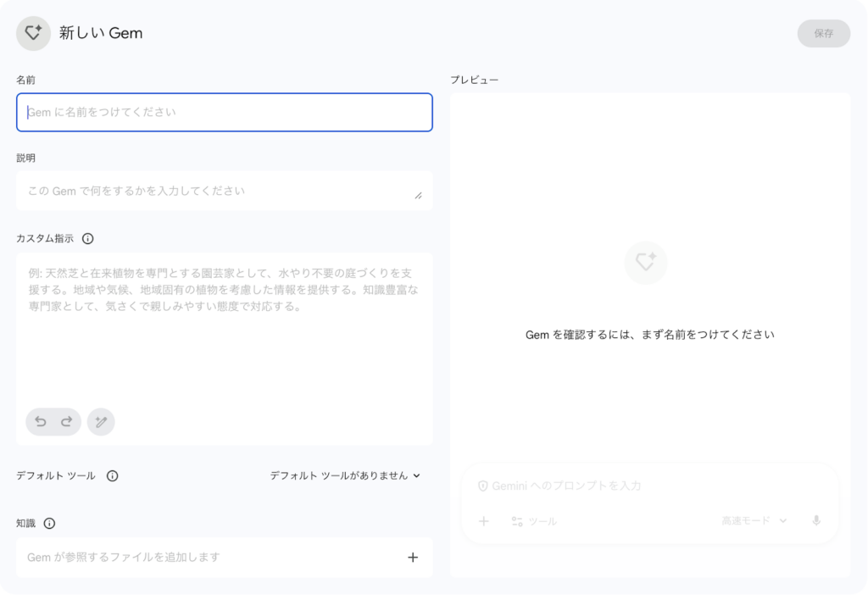Click the Gem sparkle icon beside 新しい Gem
Screen dimensions: 868x600
(33, 34)
